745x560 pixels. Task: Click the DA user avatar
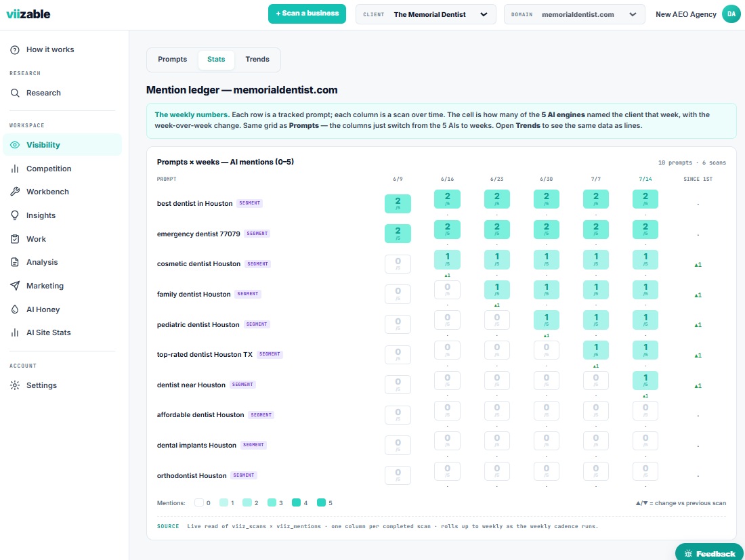click(x=731, y=14)
